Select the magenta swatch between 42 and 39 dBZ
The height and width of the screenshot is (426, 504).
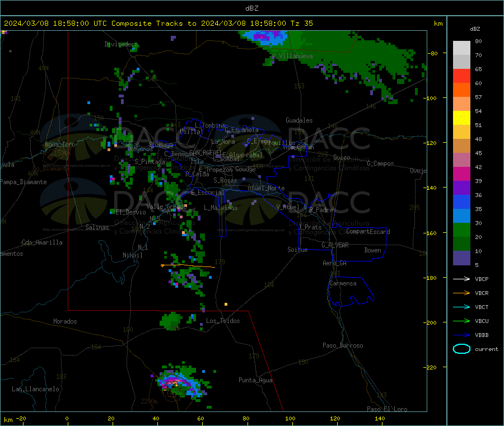(x=461, y=174)
